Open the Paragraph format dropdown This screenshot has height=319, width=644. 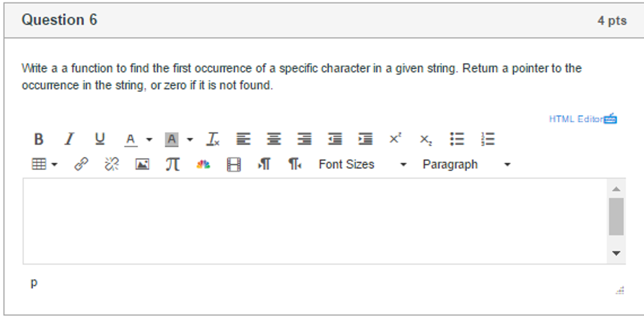(x=450, y=164)
